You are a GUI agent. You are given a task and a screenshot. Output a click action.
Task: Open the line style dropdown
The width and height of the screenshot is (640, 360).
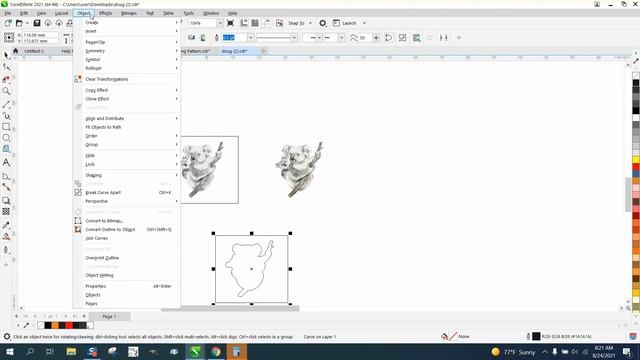294,38
